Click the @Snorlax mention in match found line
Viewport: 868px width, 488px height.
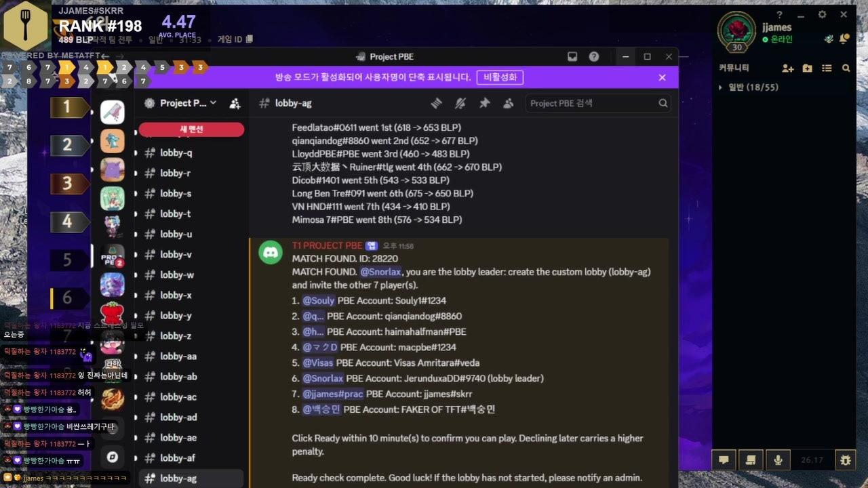381,272
